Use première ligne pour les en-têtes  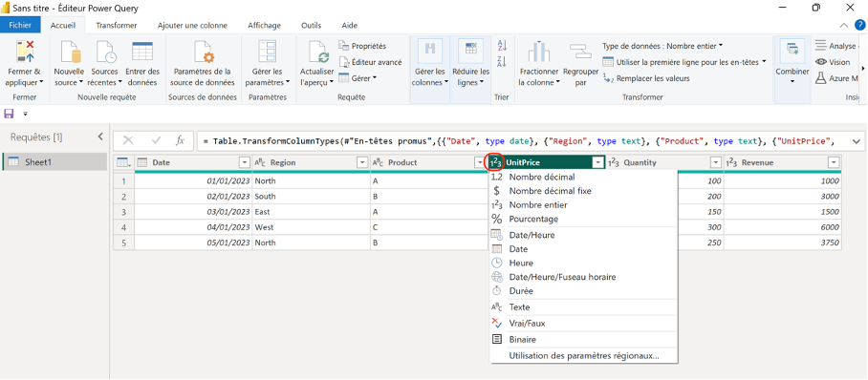tap(684, 62)
